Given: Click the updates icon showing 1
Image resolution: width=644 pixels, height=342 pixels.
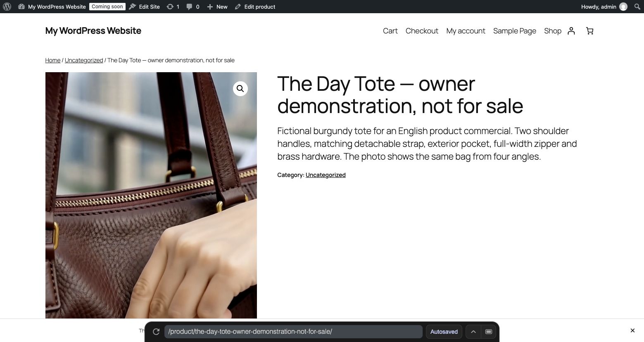Looking at the screenshot, I should click(173, 7).
